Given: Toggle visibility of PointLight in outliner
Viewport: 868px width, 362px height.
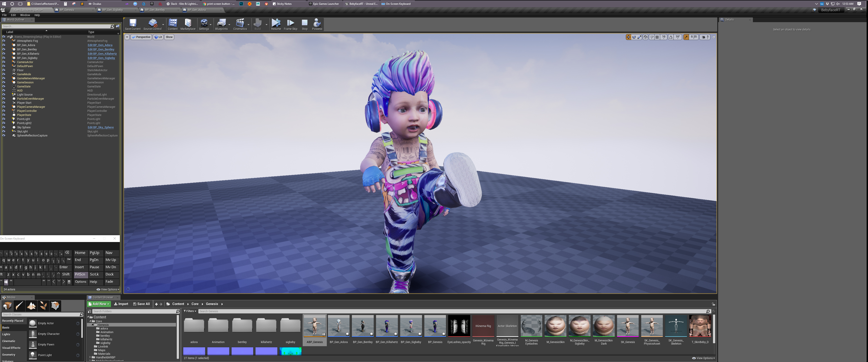Looking at the screenshot, I should click(4, 119).
